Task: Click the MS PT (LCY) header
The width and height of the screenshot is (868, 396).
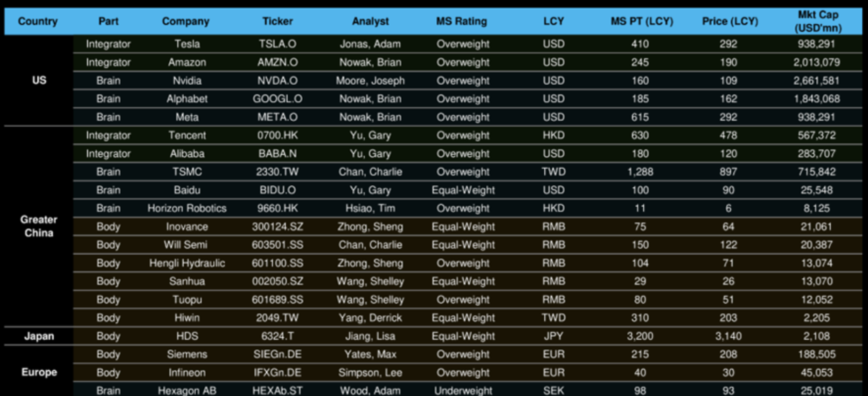Action: 642,21
